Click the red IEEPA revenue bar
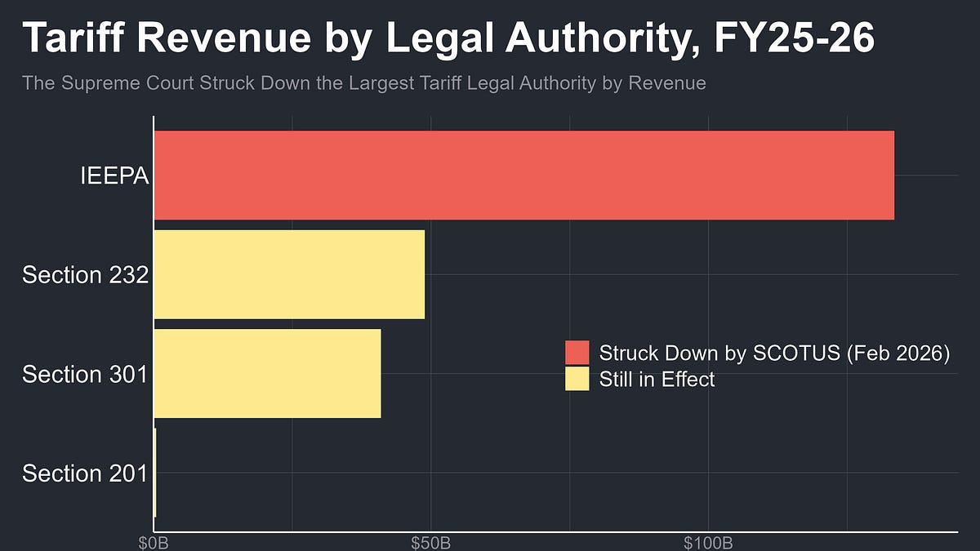 pos(523,175)
